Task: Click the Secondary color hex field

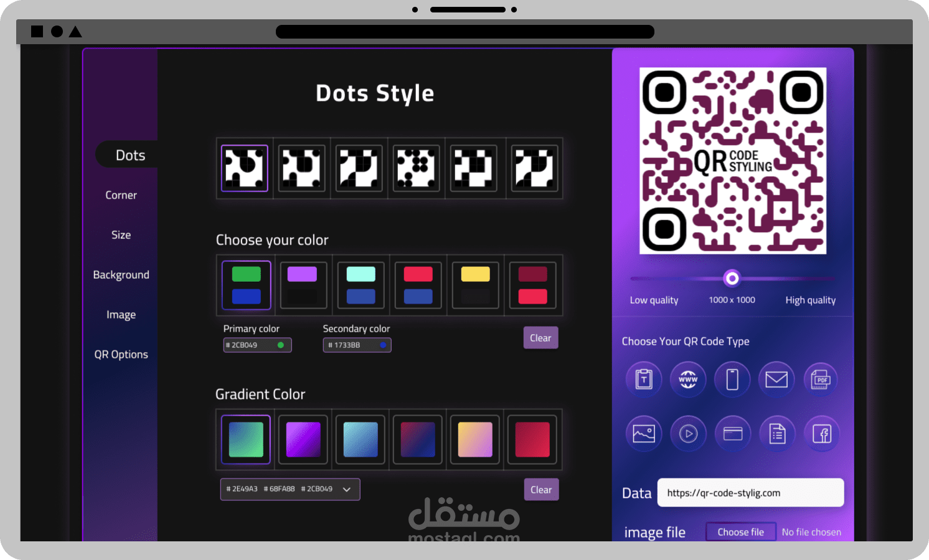Action: [357, 345]
